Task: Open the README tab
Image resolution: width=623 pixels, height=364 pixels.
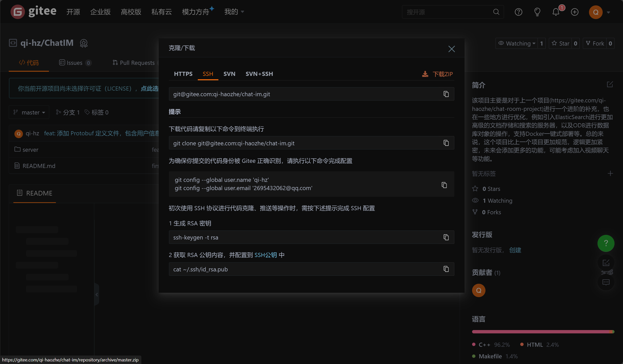Action: pyautogui.click(x=35, y=193)
